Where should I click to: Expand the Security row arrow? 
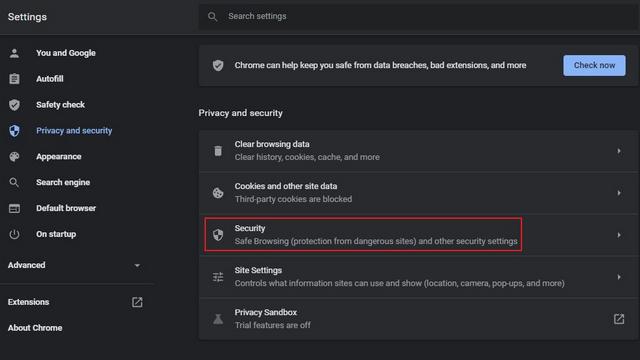619,235
